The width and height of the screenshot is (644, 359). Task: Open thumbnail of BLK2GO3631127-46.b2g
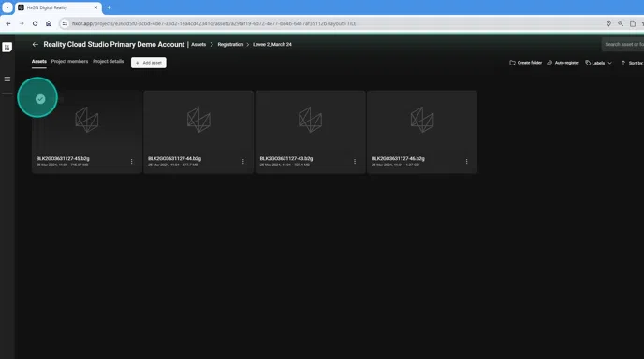click(422, 120)
